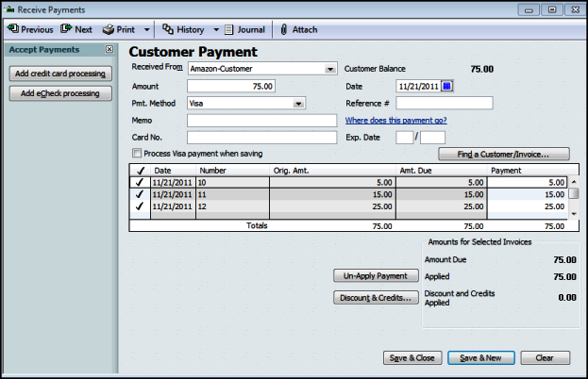The height and width of the screenshot is (379, 588).
Task: Open the calendar picker beside Date field
Action: (x=447, y=86)
